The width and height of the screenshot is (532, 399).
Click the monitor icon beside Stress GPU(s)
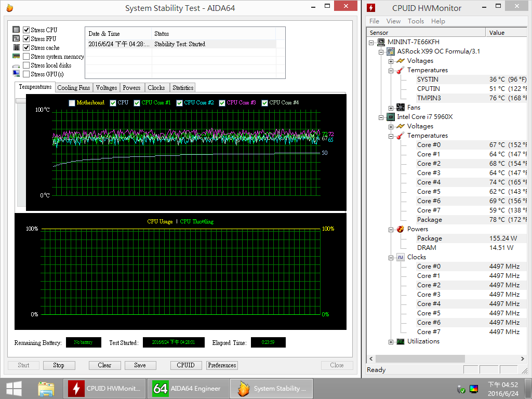point(16,74)
